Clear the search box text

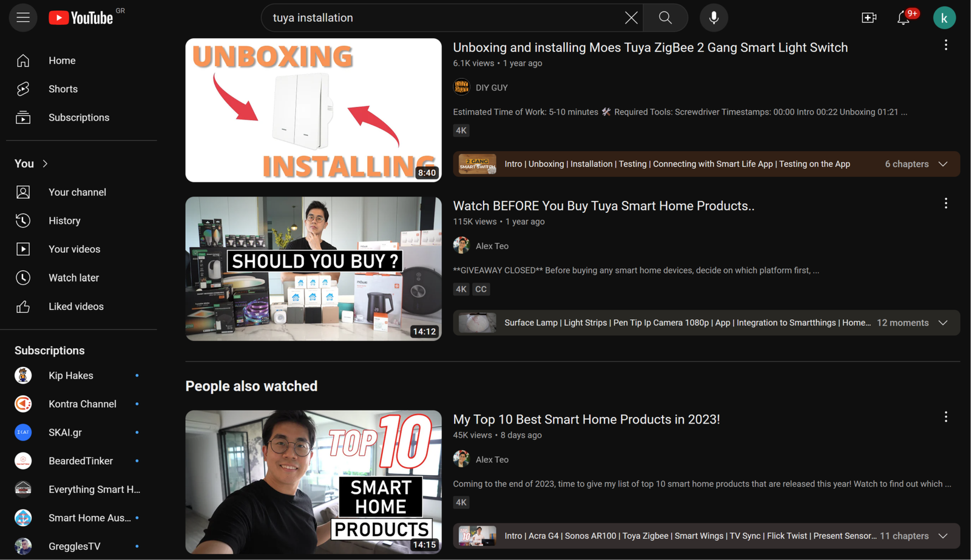631,18
